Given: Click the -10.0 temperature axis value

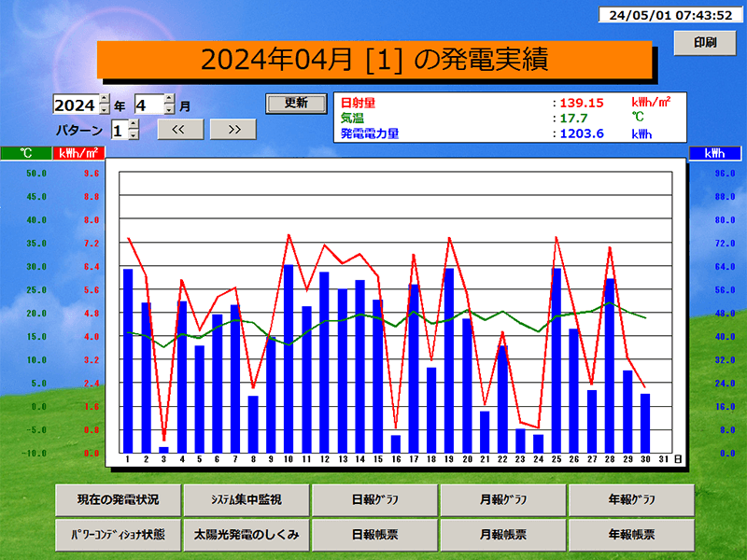Looking at the screenshot, I should tap(34, 454).
